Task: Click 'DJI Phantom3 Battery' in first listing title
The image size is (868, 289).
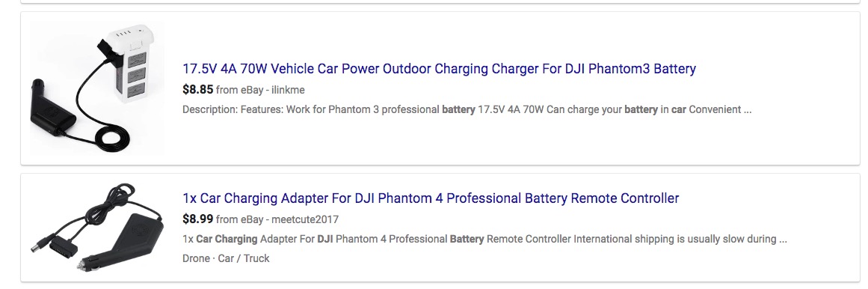Action: pyautogui.click(x=630, y=69)
